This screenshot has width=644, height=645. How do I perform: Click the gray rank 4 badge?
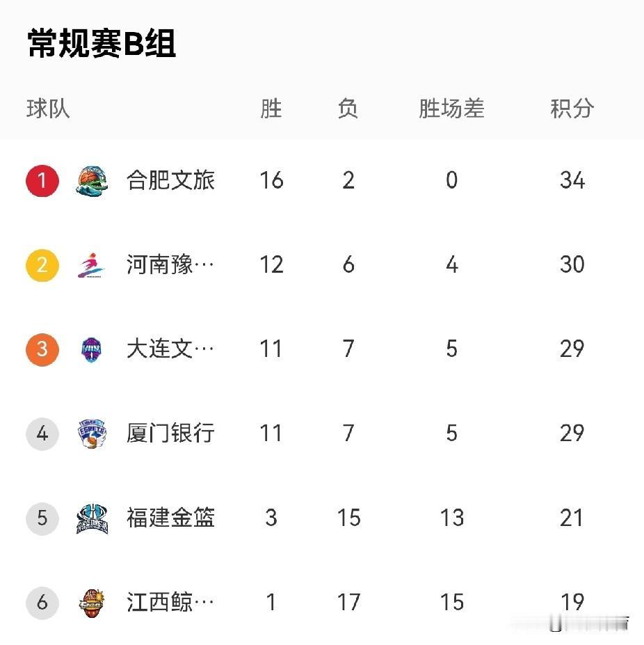pyautogui.click(x=42, y=433)
